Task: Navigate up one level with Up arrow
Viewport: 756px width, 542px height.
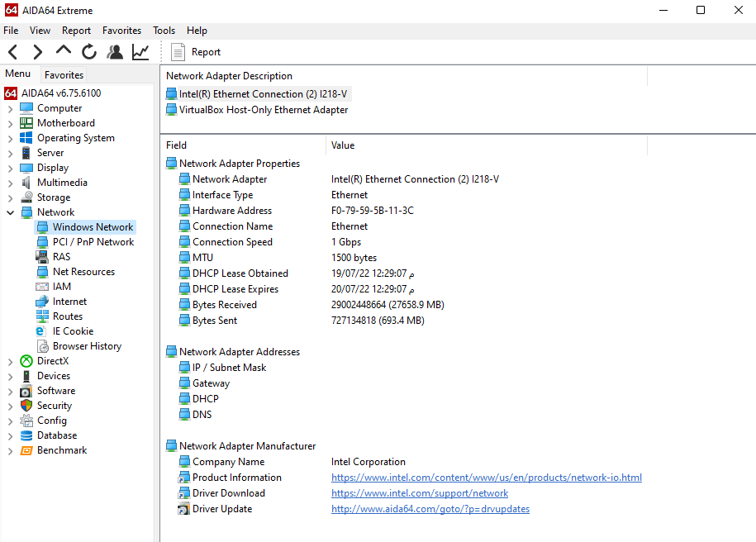Action: pos(63,50)
